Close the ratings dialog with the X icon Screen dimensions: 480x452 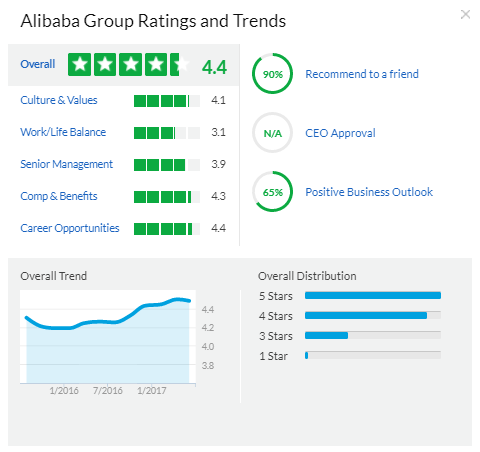click(x=465, y=15)
